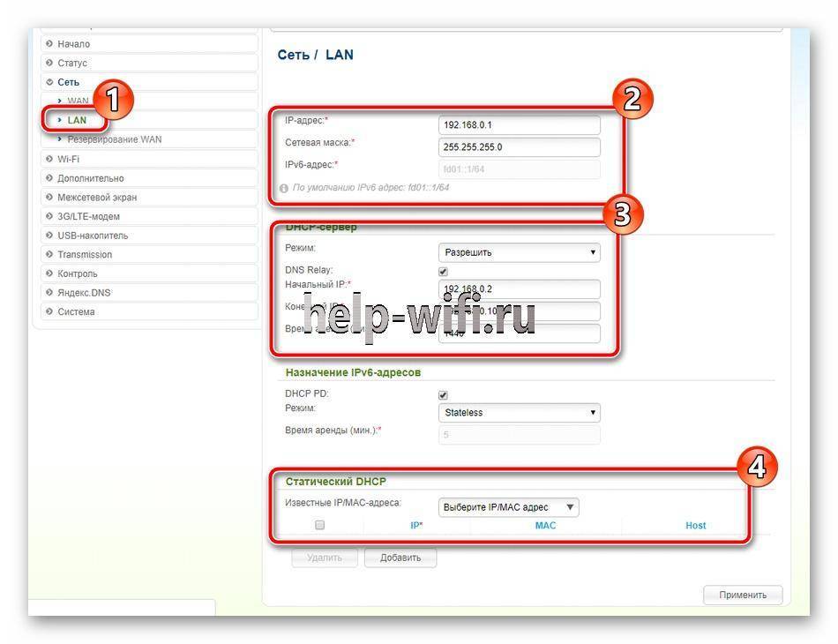
Task: Click the bullet icon beside Статус
Action: click(x=49, y=63)
